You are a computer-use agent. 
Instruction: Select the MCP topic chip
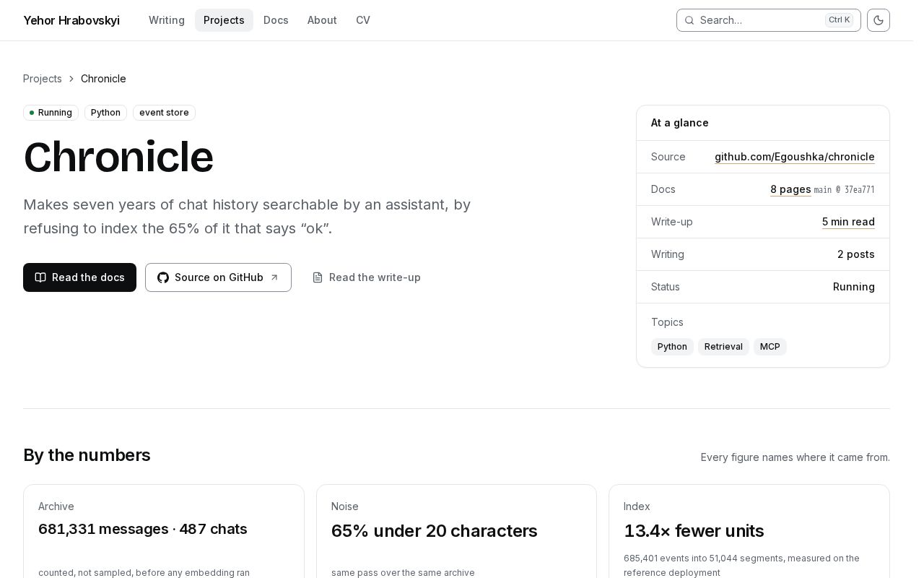770,347
